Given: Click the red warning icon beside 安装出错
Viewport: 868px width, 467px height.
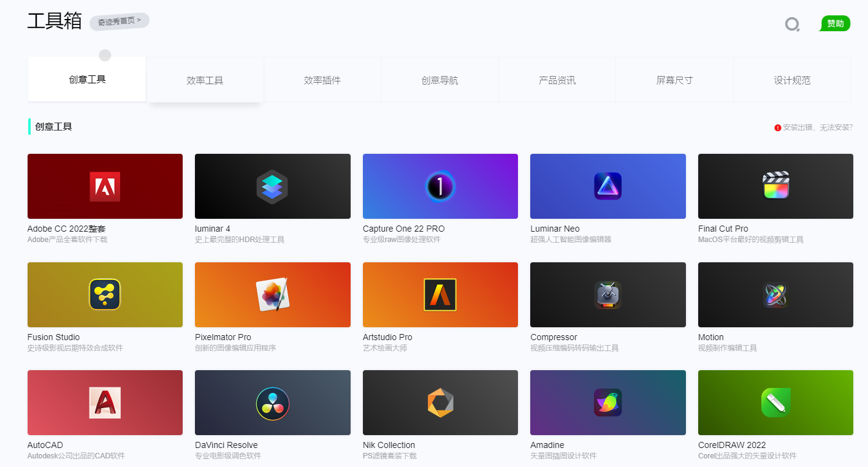Looking at the screenshot, I should [778, 127].
